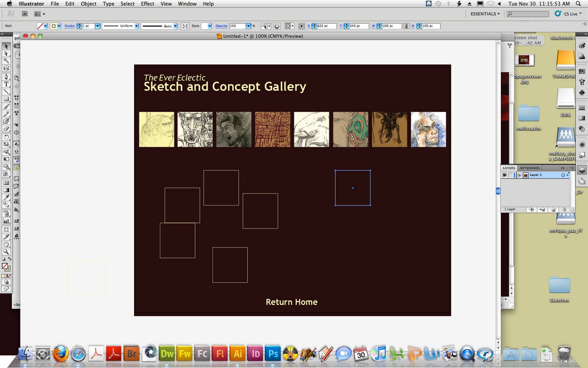Click Layer 1 target circle
The image size is (588, 368).
coord(563,175)
